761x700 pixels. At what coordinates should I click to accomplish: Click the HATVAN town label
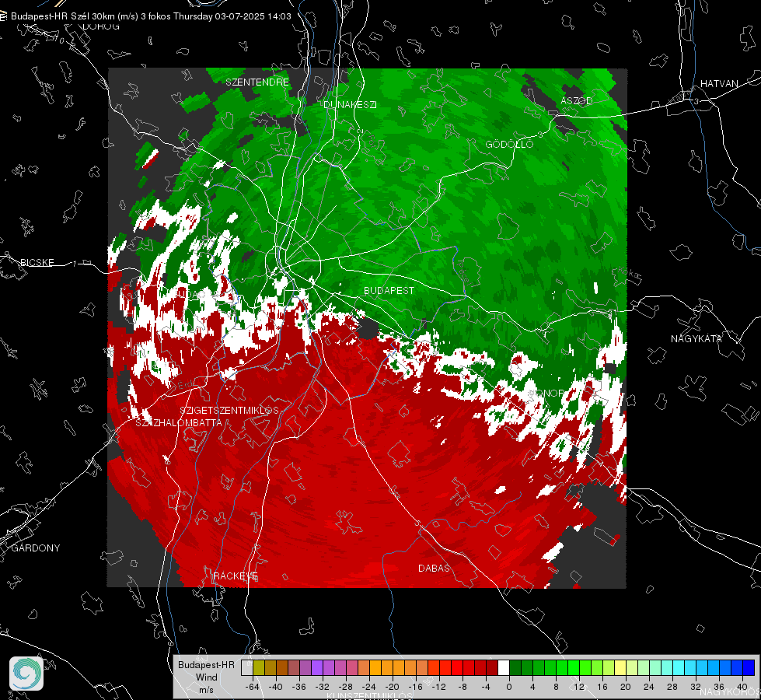719,83
